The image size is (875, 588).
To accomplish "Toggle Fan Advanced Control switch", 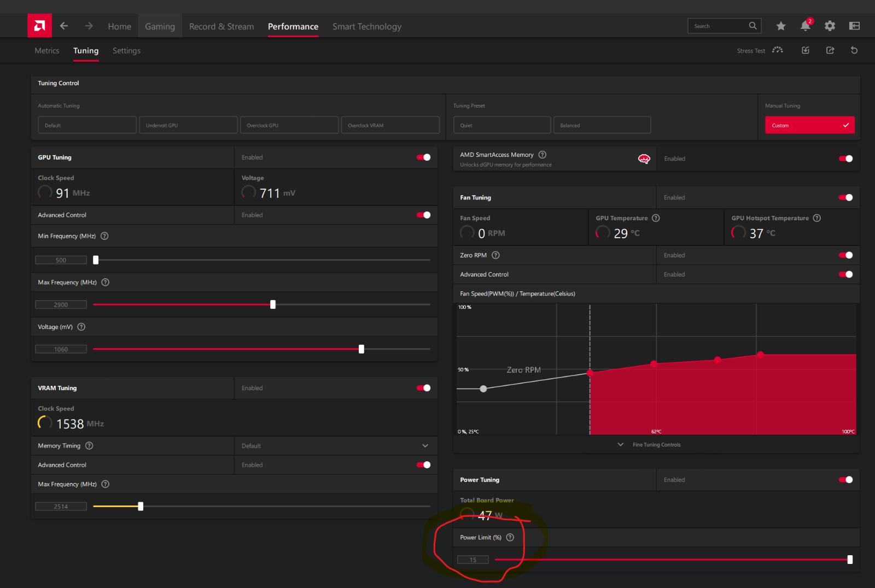I will tap(846, 274).
